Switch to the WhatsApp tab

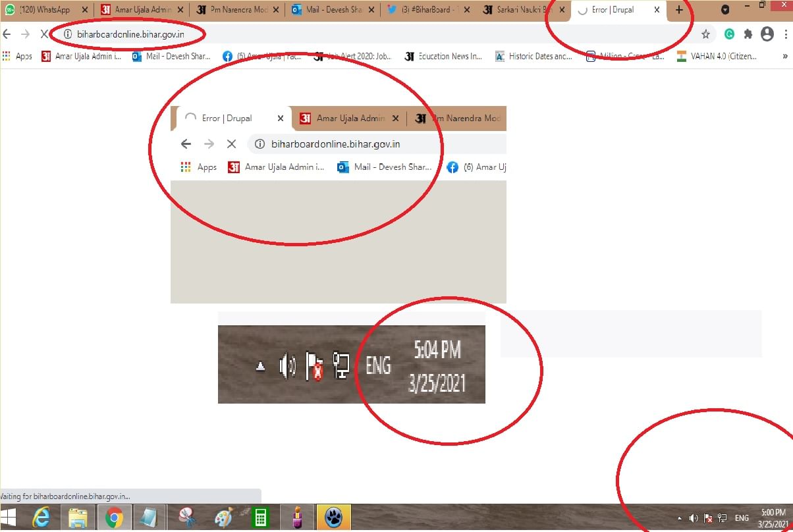point(45,10)
